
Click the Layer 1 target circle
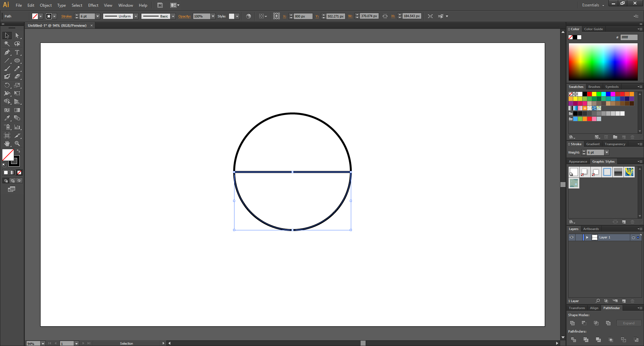click(x=633, y=237)
